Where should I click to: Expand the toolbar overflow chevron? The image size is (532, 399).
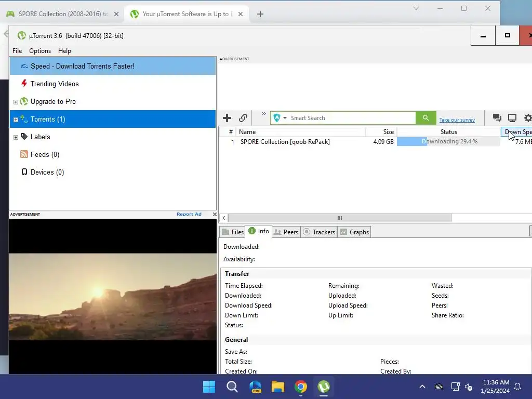click(263, 114)
